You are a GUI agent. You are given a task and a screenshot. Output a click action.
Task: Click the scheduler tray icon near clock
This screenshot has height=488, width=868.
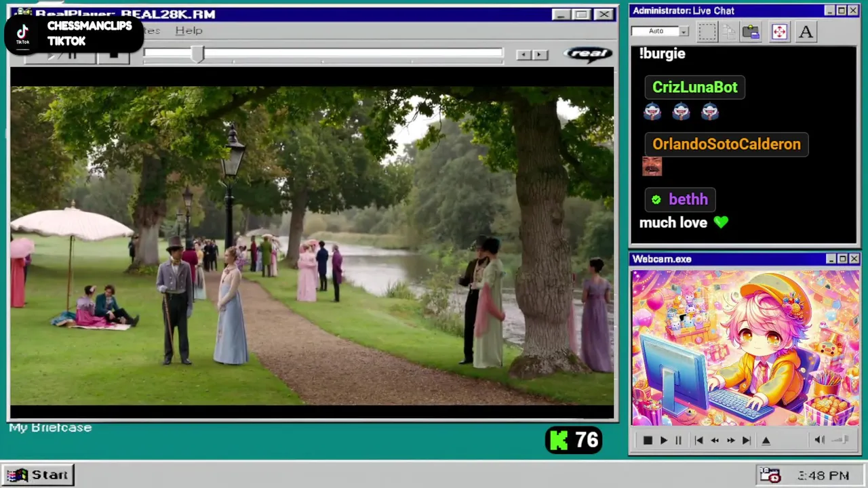(770, 475)
